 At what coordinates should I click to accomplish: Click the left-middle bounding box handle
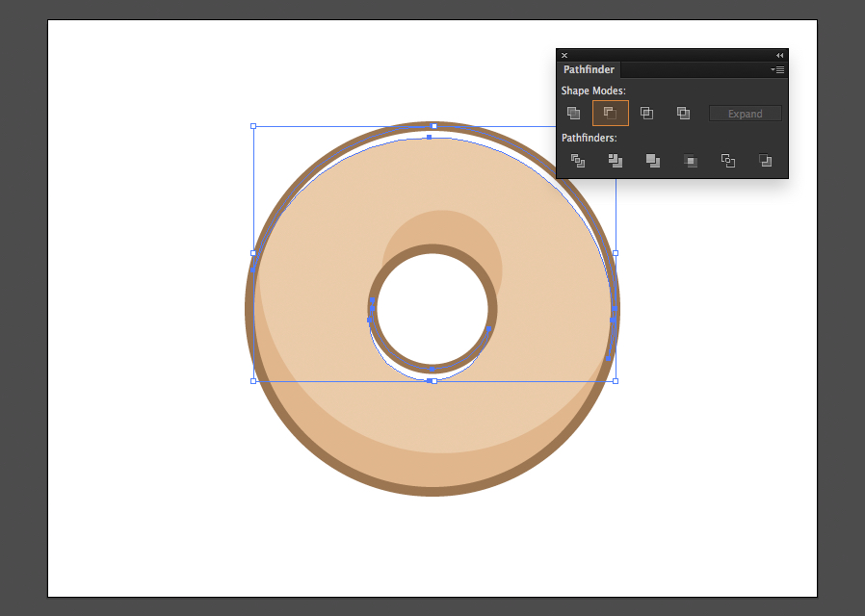[253, 253]
